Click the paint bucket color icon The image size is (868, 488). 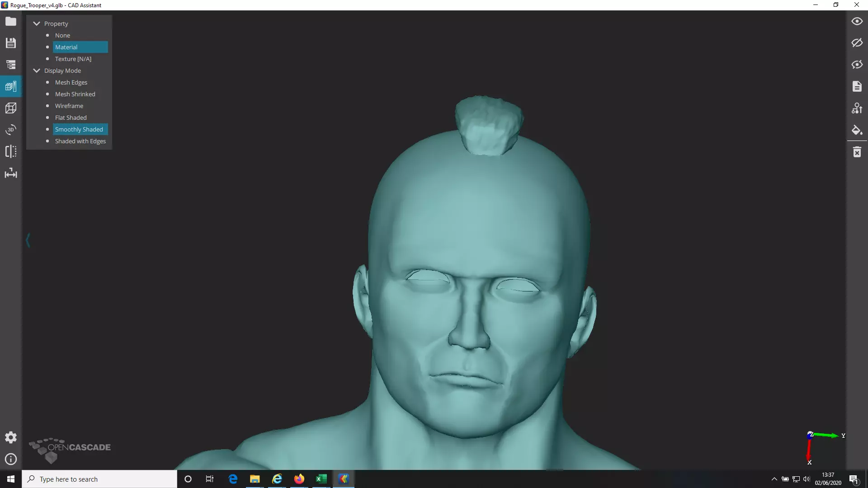(857, 130)
